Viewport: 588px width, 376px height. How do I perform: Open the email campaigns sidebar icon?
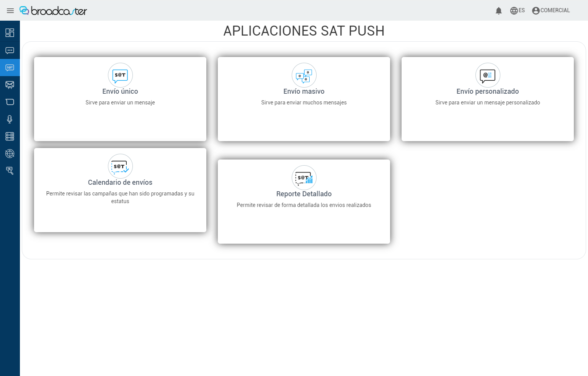pyautogui.click(x=10, y=85)
